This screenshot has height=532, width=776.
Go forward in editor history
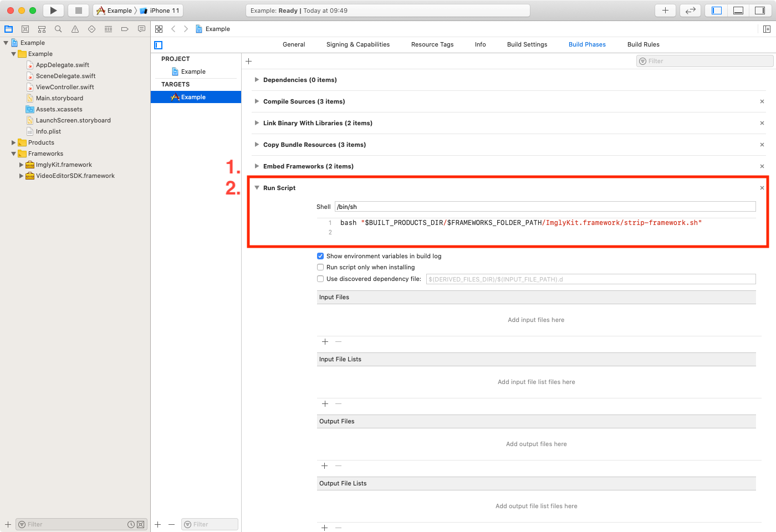pos(186,29)
